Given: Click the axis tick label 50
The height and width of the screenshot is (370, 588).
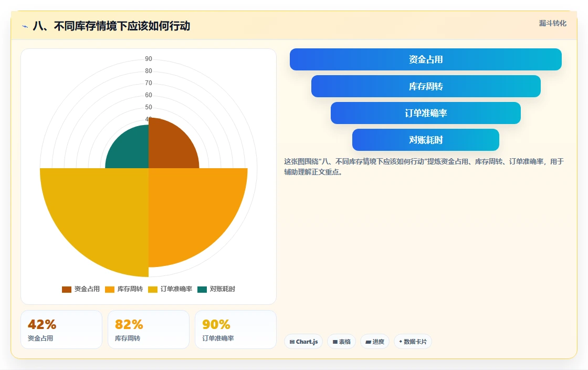Looking at the screenshot, I should (149, 107).
